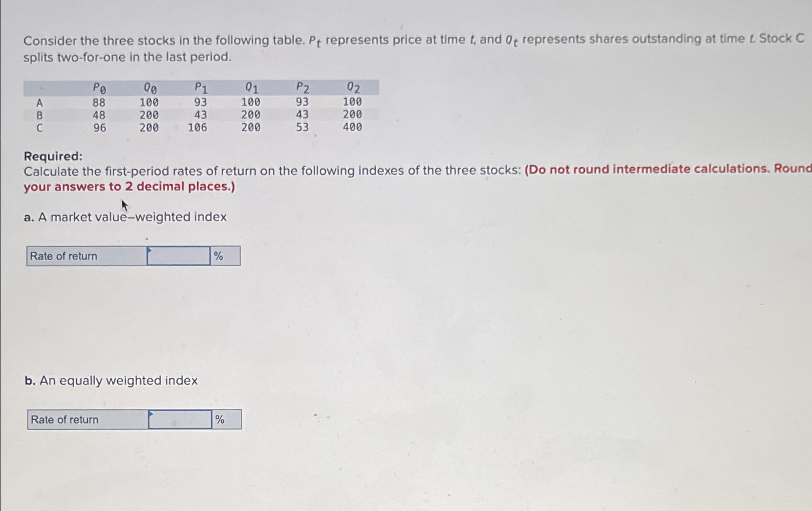Click the Required: heading text
Image resolution: width=812 pixels, height=511 pixels.
pyautogui.click(x=54, y=156)
